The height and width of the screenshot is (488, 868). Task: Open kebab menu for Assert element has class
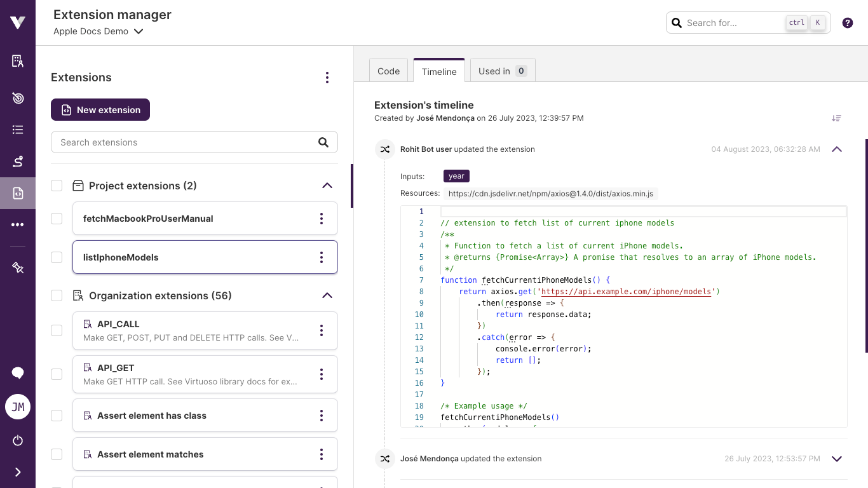[322, 416]
